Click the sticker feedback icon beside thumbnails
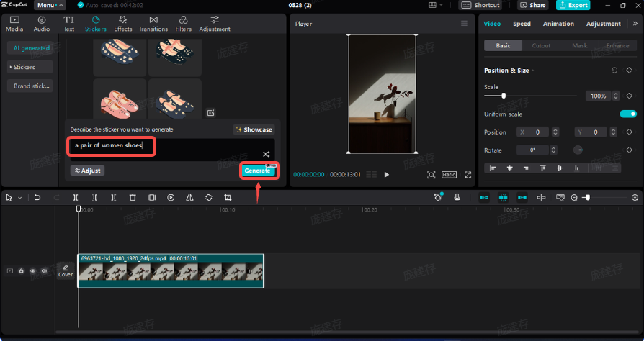 [x=210, y=113]
